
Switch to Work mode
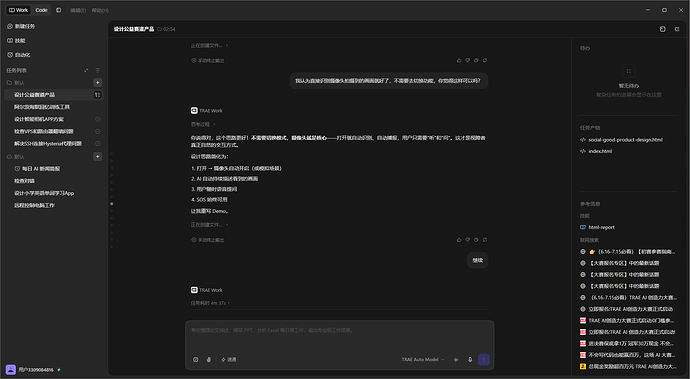point(18,10)
